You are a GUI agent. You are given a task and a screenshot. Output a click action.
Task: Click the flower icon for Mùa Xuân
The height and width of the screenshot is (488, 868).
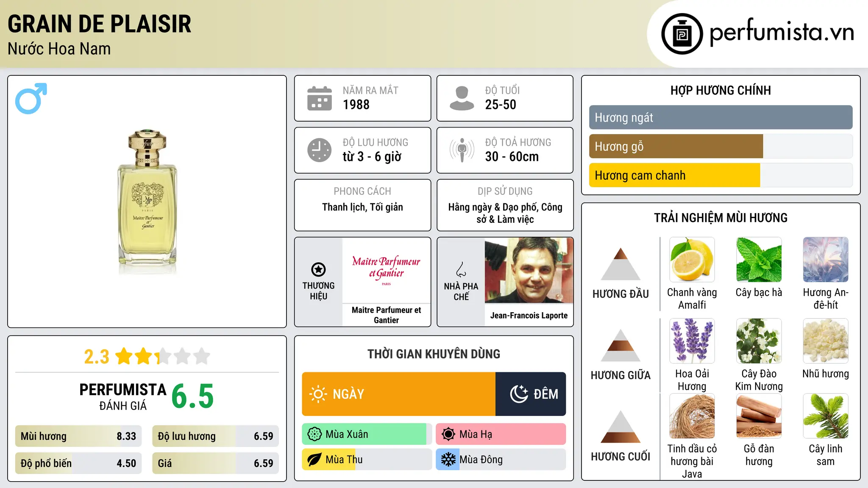coord(314,434)
